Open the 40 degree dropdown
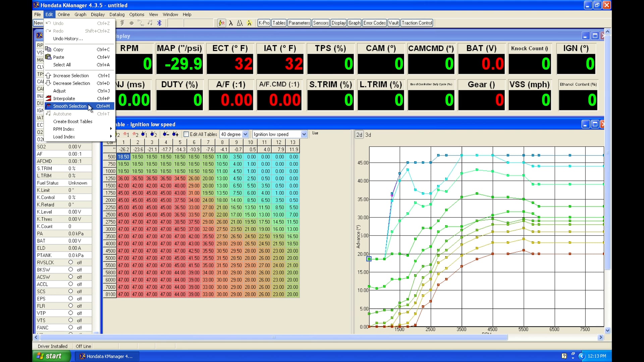This screenshot has height=362, width=644. tap(245, 134)
